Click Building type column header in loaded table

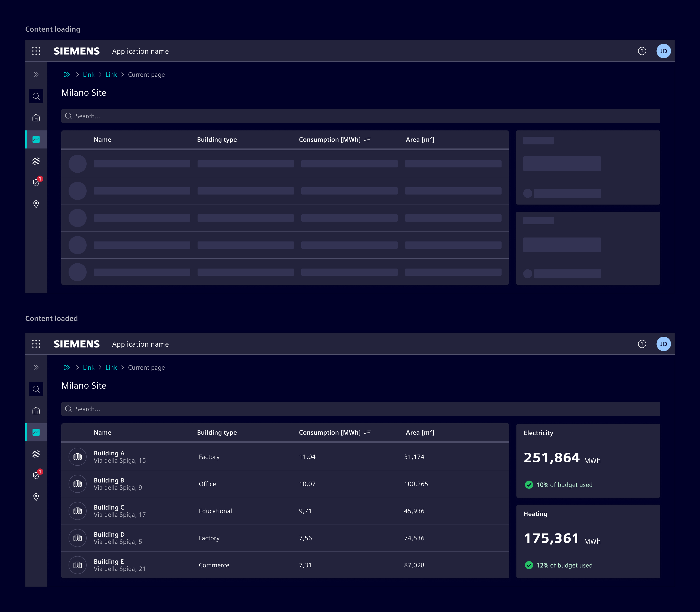click(217, 432)
